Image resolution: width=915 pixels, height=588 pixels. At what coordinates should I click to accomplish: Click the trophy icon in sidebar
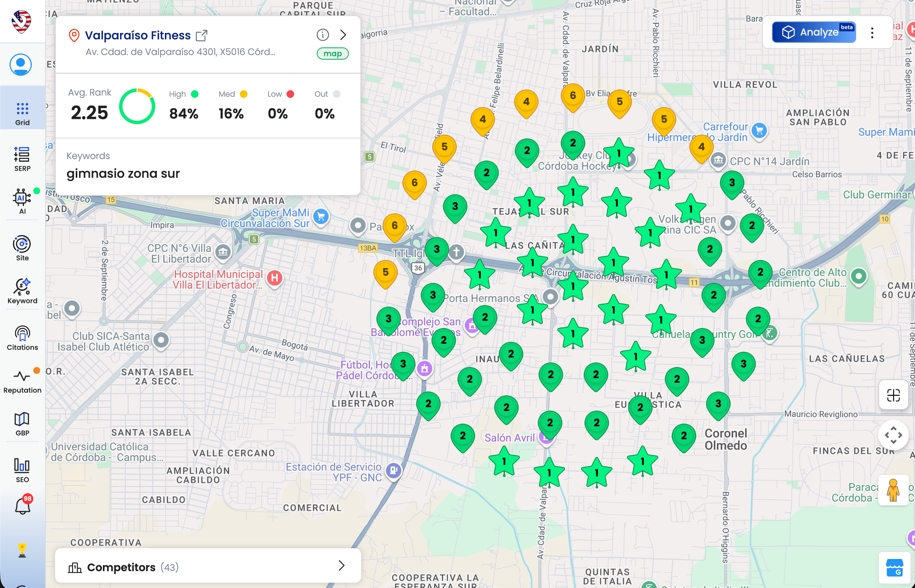coord(22,550)
